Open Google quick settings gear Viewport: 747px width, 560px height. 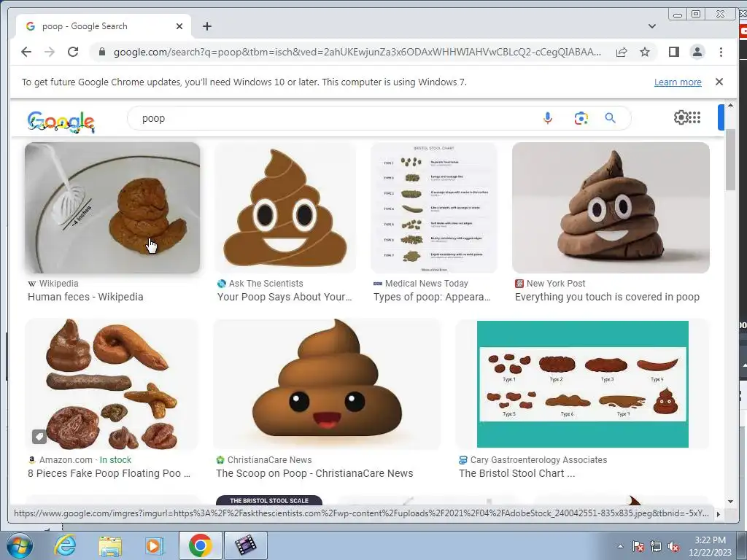(x=681, y=117)
